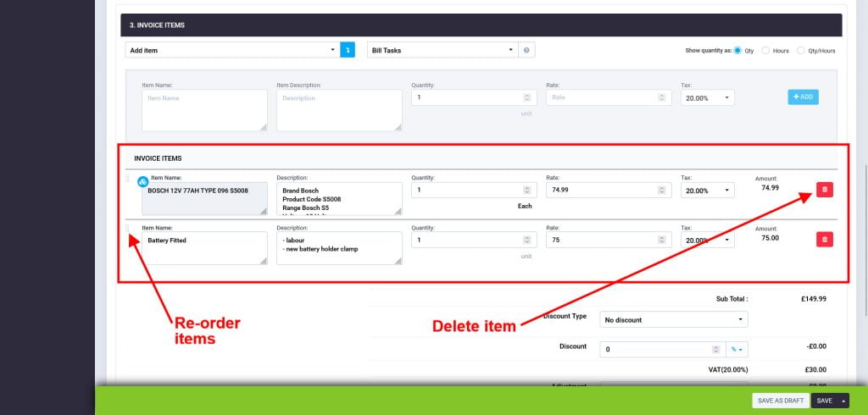Expand the Save button options arrow
Image resolution: width=868 pixels, height=415 pixels.
click(x=843, y=401)
